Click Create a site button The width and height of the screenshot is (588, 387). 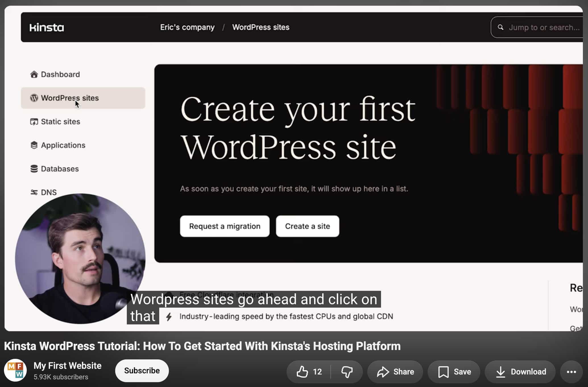tap(307, 226)
